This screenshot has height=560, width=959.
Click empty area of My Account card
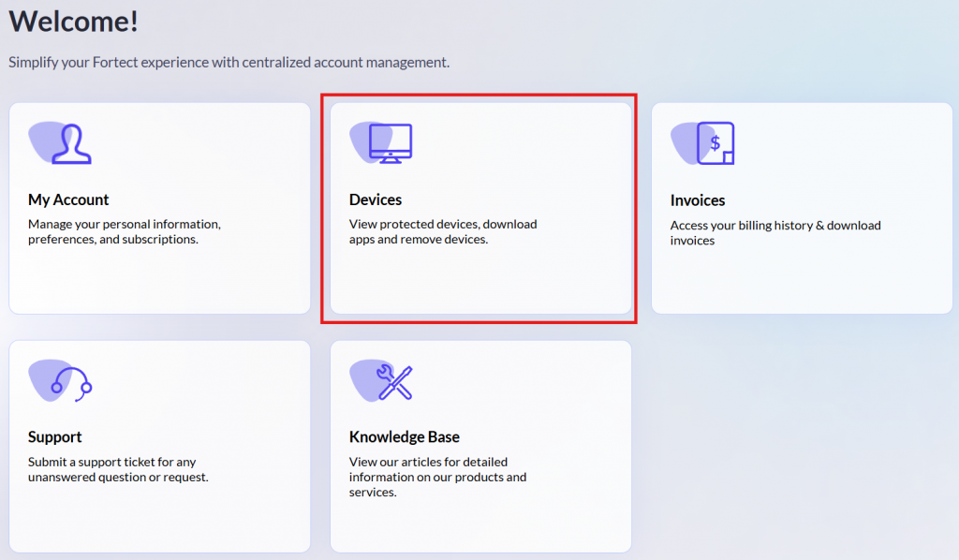(x=160, y=279)
